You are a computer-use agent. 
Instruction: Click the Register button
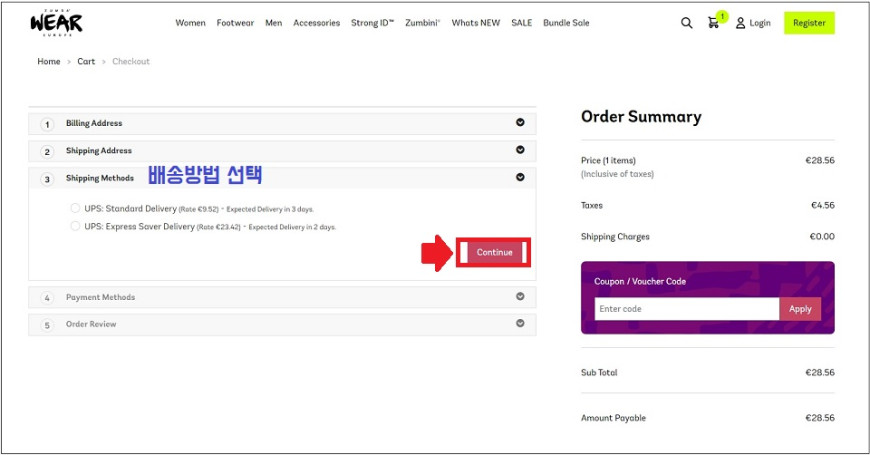tap(809, 23)
